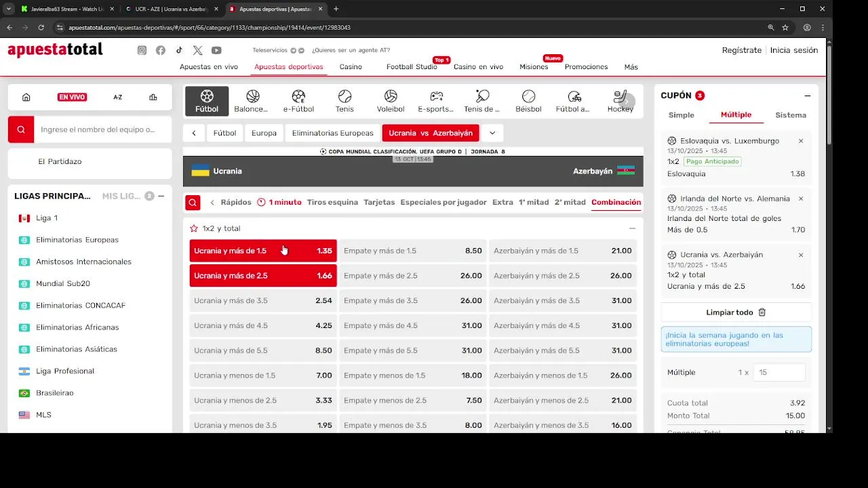Open the X (Twitter) social icon
The height and width of the screenshot is (488, 868).
(x=197, y=50)
